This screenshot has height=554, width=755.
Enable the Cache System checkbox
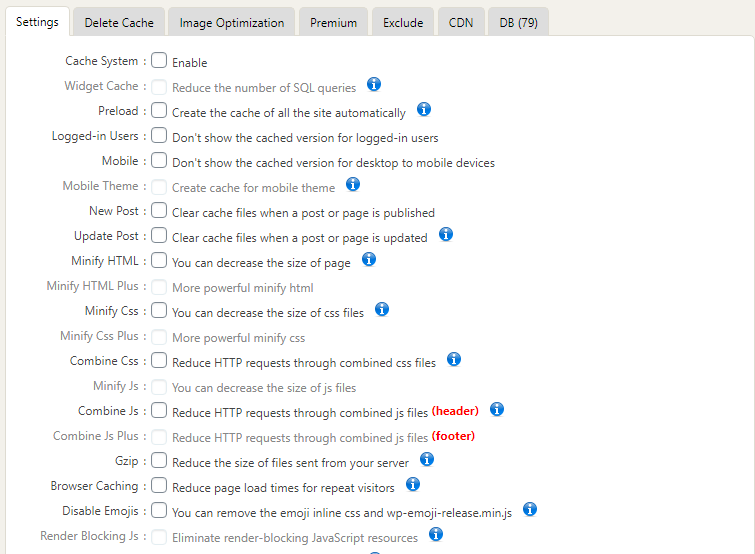pos(159,61)
